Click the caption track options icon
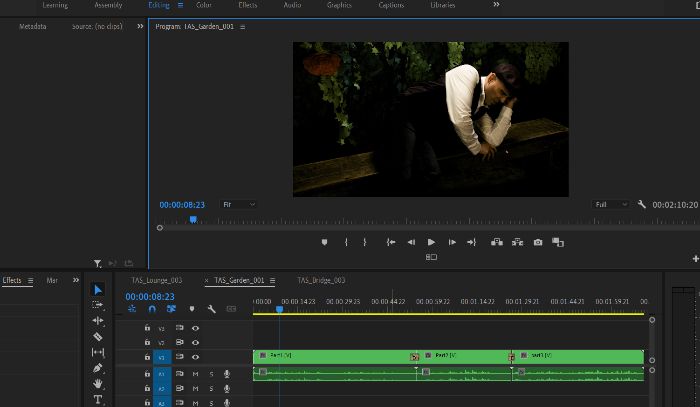This screenshot has height=407, width=700. (x=231, y=309)
